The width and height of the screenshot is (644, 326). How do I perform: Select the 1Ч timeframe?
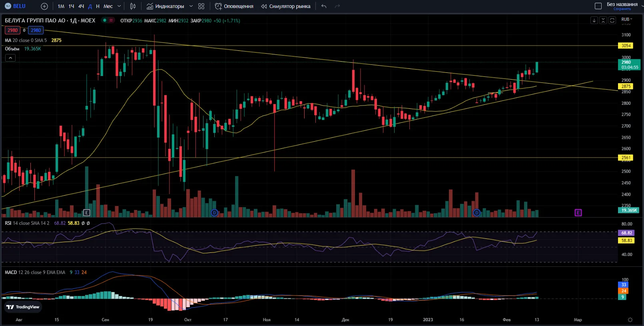[x=71, y=6]
